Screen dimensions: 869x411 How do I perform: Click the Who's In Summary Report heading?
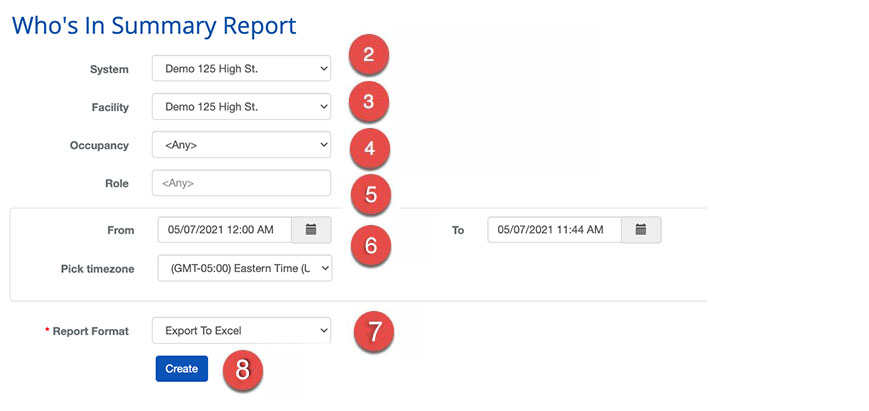pyautogui.click(x=154, y=24)
